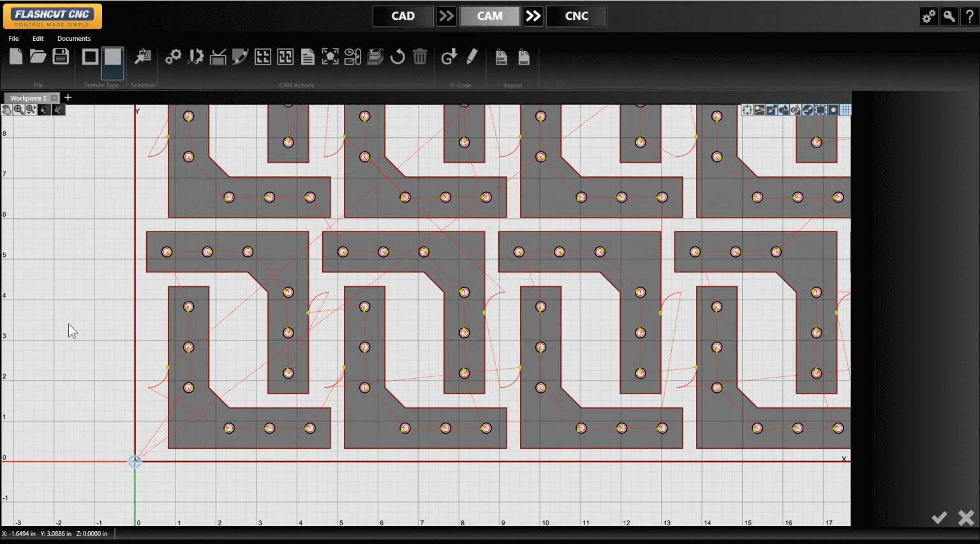Select the Pan hand tool in the viewport
The image size is (980, 544).
[x=6, y=110]
